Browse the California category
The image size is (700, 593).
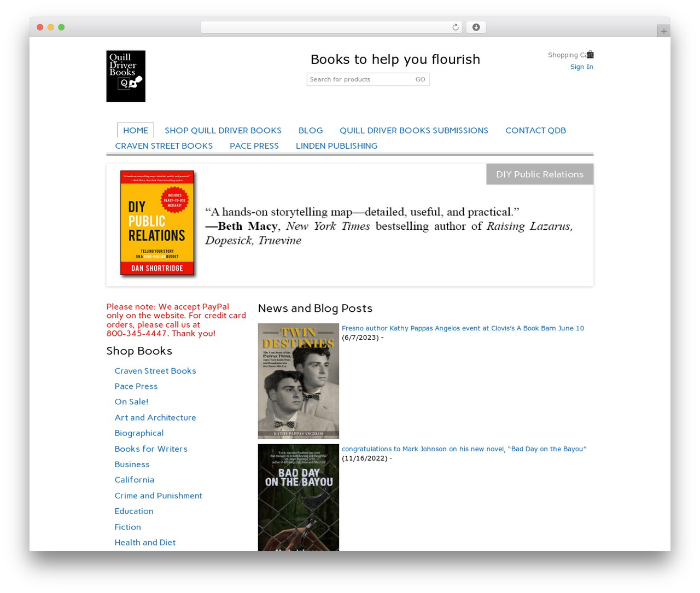[x=134, y=480]
